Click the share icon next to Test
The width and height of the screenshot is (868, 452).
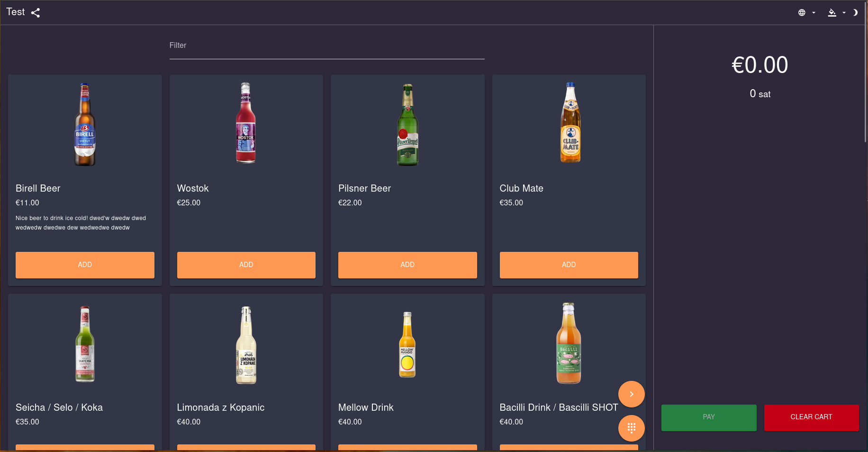[36, 13]
